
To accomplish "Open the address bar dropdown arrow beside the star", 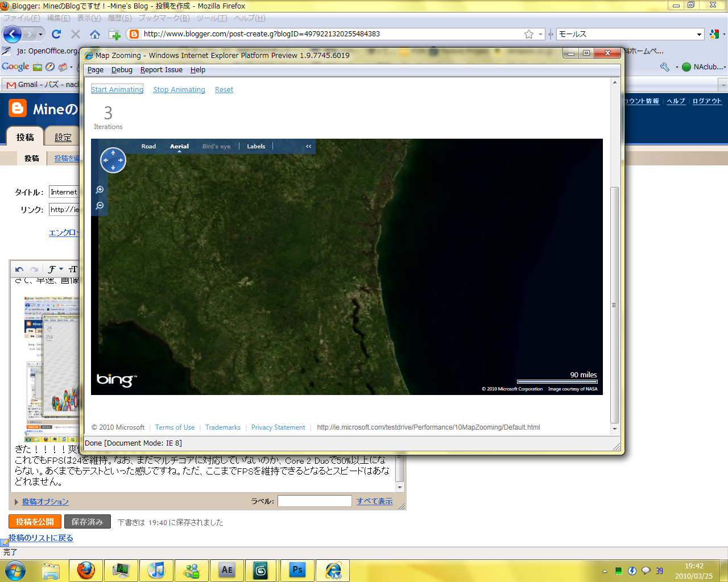I will (x=540, y=34).
